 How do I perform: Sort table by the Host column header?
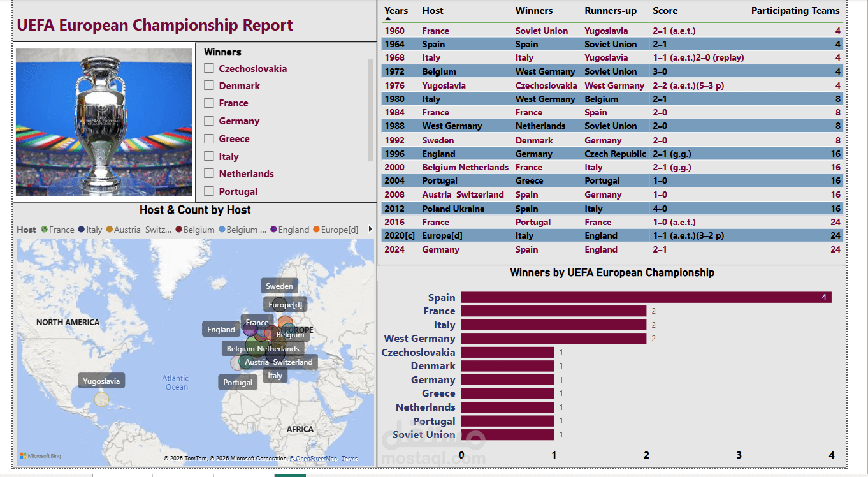coord(433,11)
